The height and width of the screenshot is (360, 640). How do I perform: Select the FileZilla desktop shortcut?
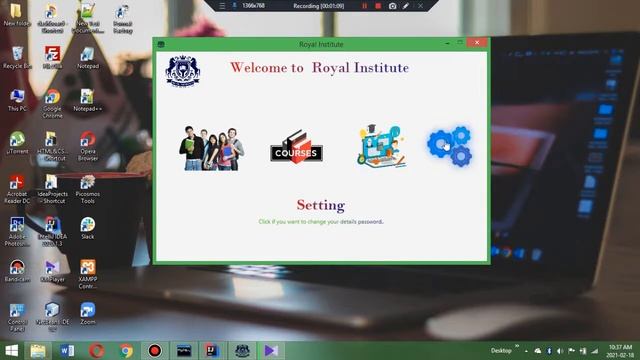[52, 58]
